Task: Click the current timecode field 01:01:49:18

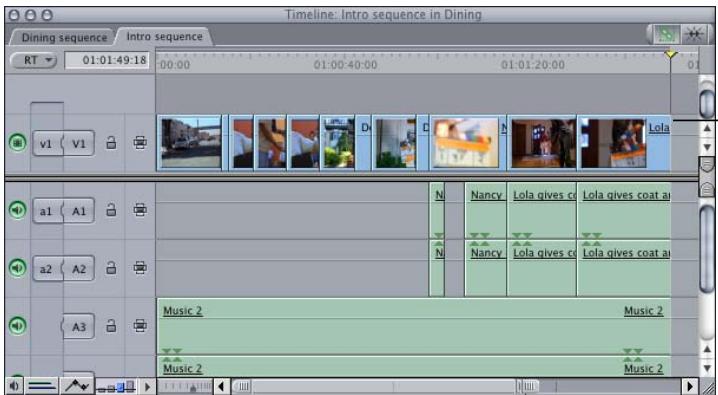Action: tap(108, 60)
